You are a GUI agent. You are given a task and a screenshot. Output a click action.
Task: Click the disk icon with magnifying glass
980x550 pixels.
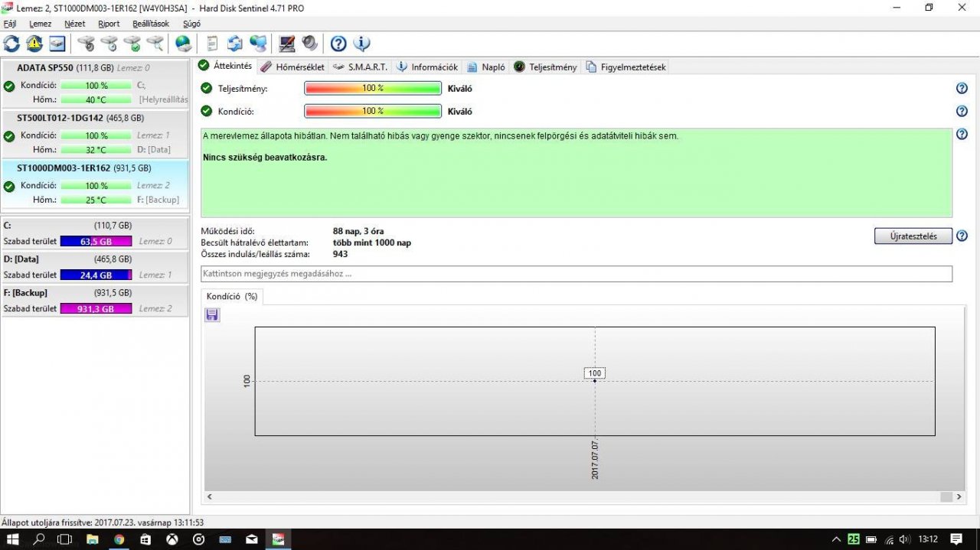pyautogui.click(x=155, y=44)
